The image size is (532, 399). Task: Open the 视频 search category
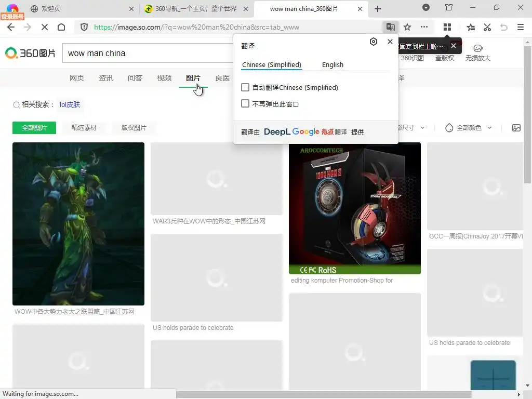pos(164,78)
